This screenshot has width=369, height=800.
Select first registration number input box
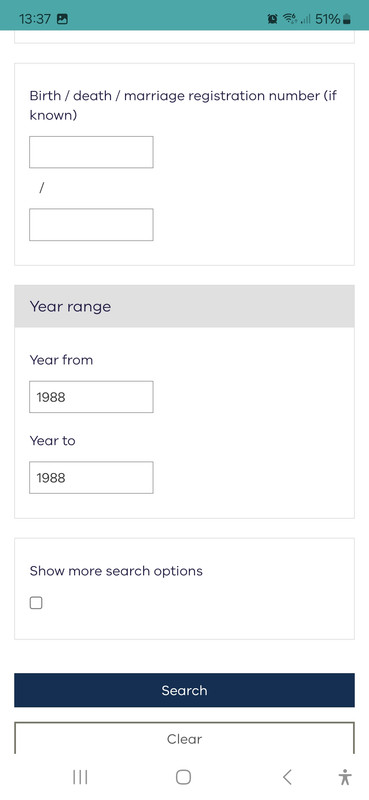[x=91, y=152]
